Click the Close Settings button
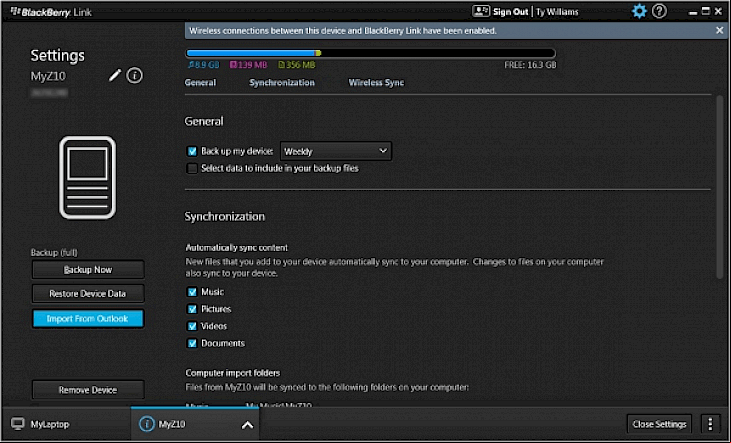This screenshot has height=443, width=731. 659,424
